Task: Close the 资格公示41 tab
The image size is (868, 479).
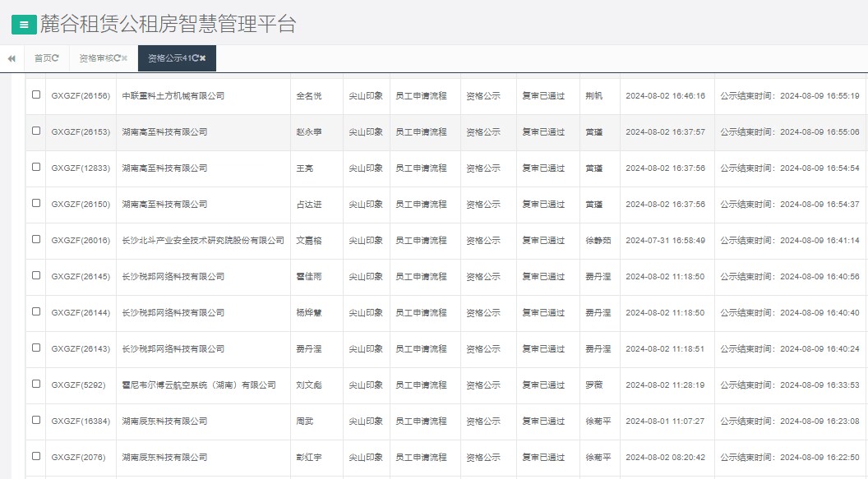Action: tap(202, 58)
